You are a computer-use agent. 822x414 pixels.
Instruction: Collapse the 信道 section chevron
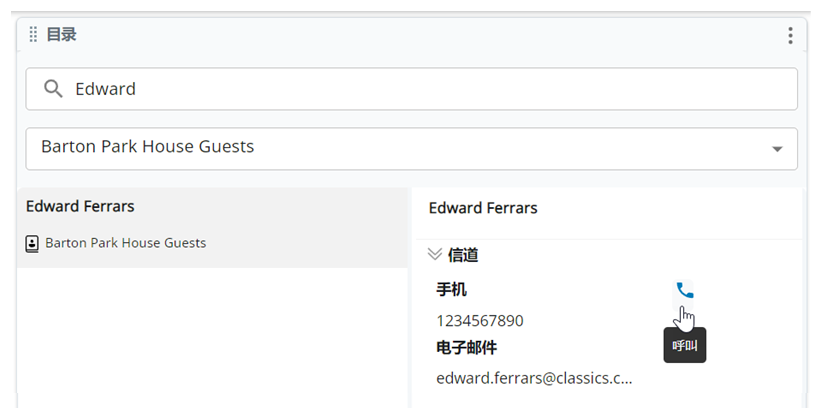click(435, 254)
